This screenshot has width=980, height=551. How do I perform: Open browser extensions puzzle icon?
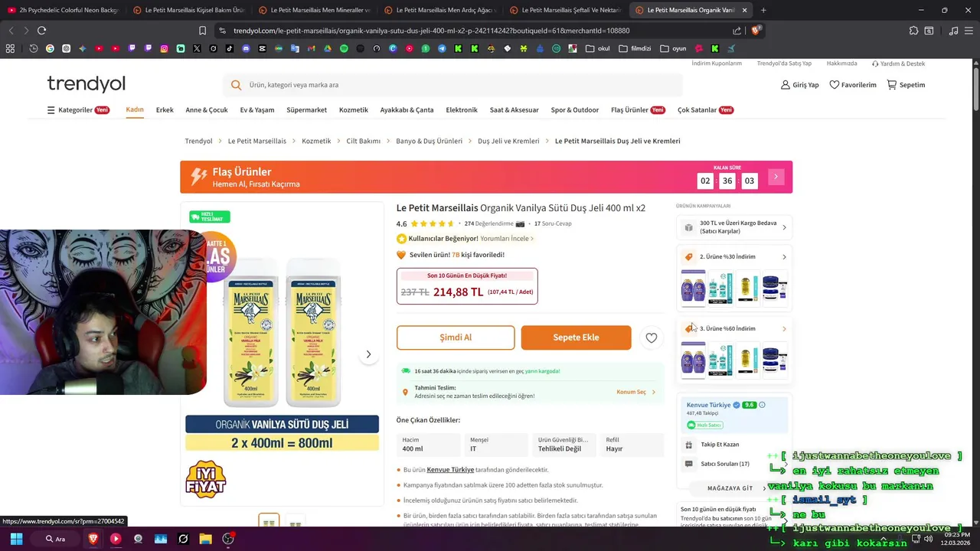[x=913, y=31]
